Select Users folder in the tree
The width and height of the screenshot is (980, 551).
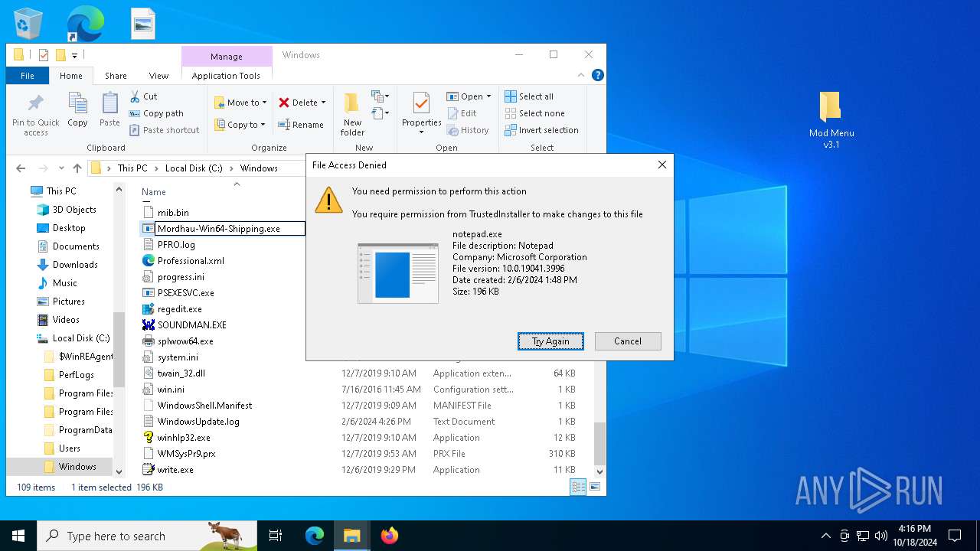pyautogui.click(x=69, y=448)
